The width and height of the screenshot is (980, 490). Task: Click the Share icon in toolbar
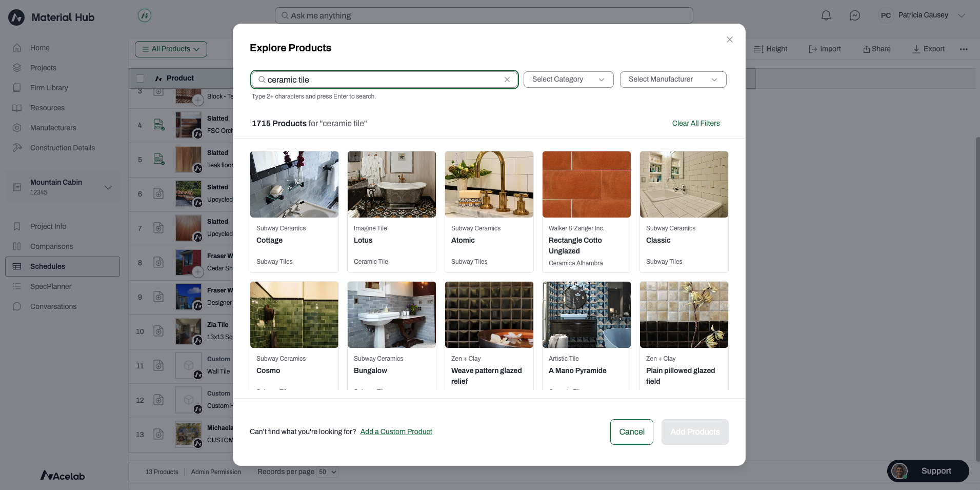[866, 49]
